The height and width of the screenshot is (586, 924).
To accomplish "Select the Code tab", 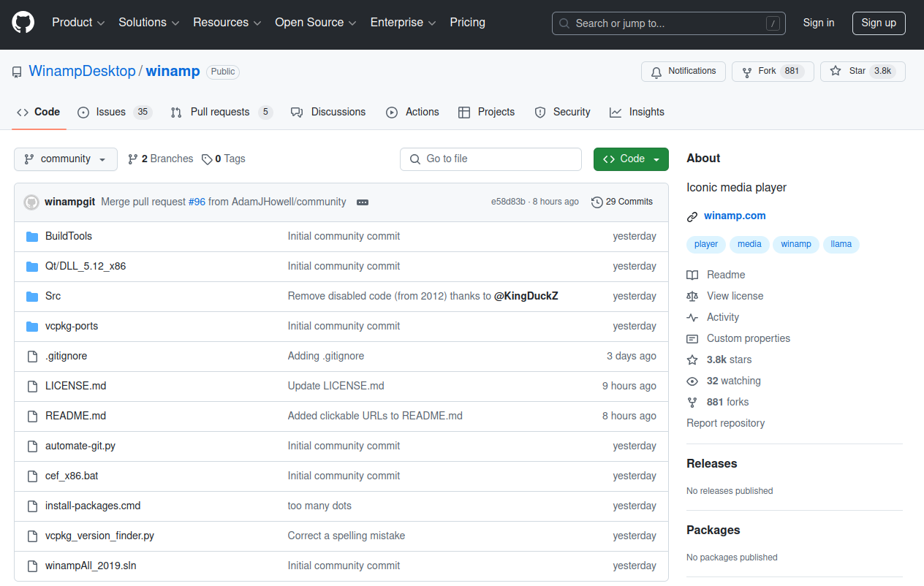I will coord(39,113).
